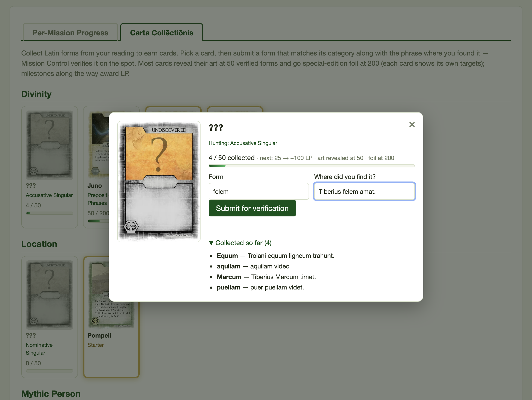Image resolution: width=532 pixels, height=400 pixels.
Task: Click the 'Where did you find it?' field
Action: point(364,191)
